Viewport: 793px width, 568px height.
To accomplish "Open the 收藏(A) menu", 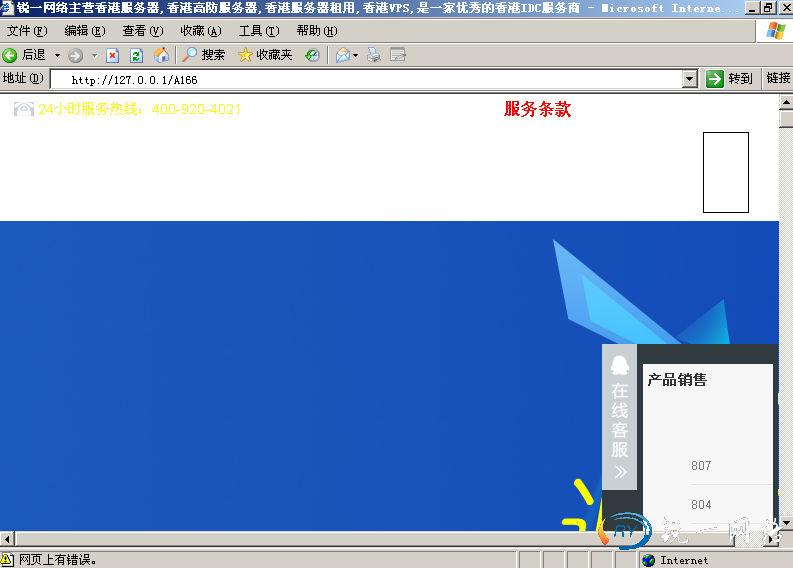I will point(201,31).
